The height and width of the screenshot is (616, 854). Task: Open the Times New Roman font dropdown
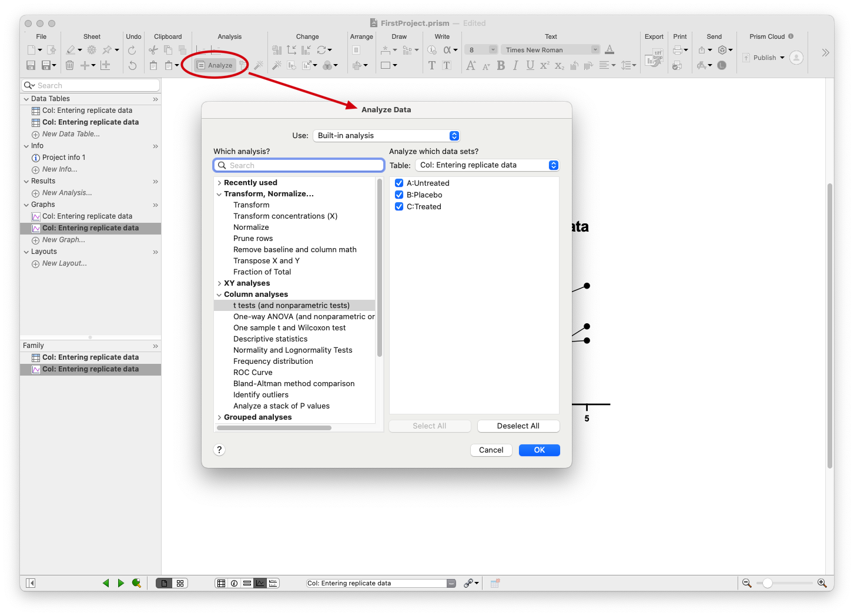point(551,50)
